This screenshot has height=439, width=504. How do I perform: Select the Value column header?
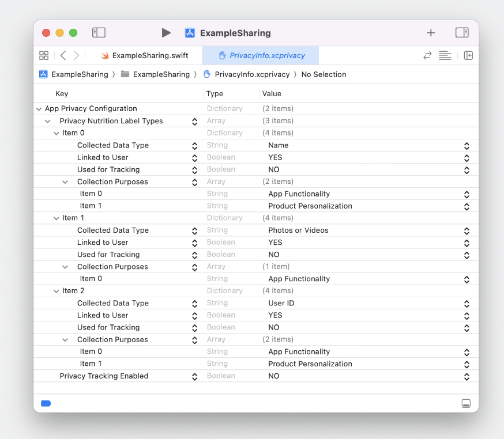click(x=272, y=93)
